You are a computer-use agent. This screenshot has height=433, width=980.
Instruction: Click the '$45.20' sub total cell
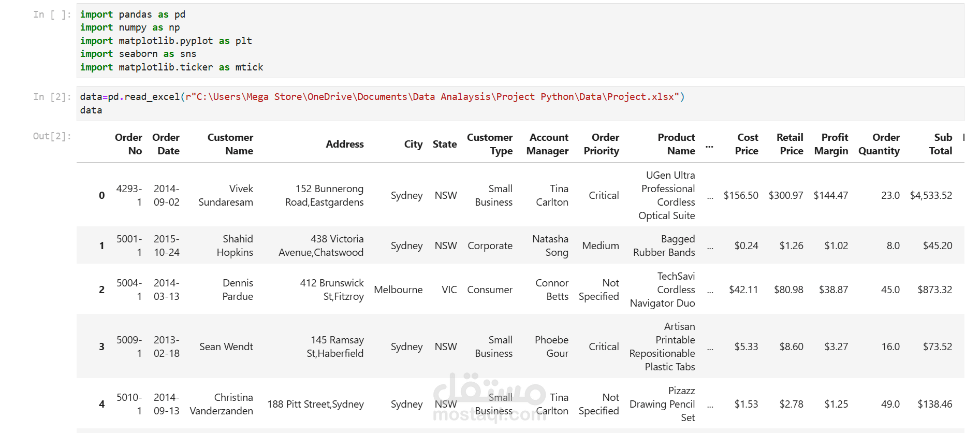(938, 246)
